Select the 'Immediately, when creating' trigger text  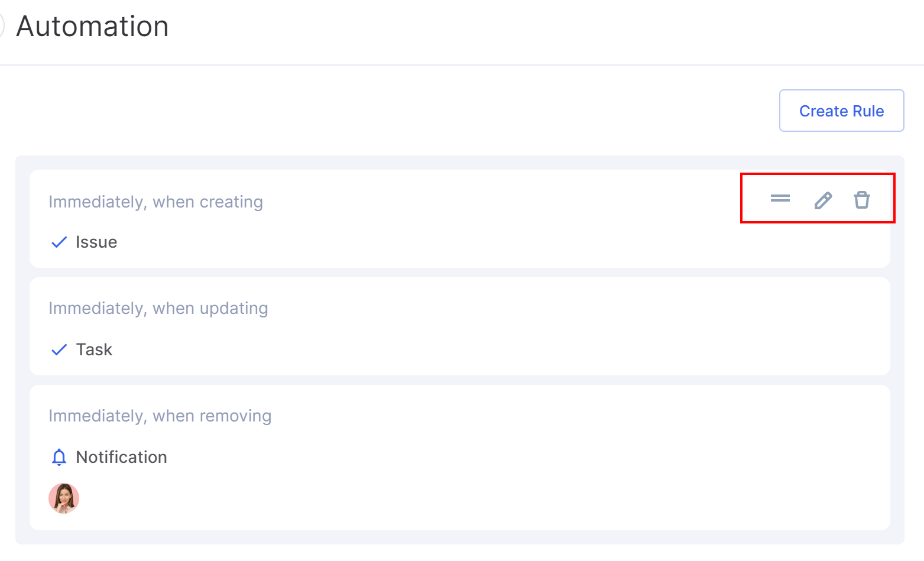155,202
